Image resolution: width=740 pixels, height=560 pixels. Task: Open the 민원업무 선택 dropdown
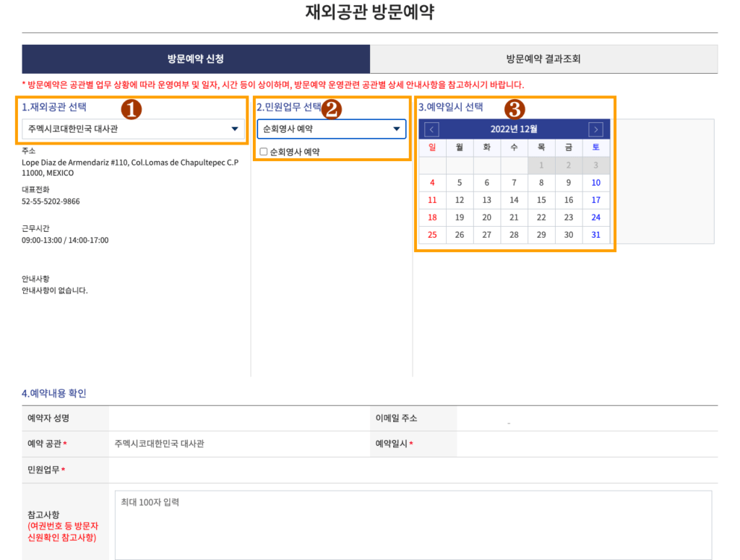331,129
